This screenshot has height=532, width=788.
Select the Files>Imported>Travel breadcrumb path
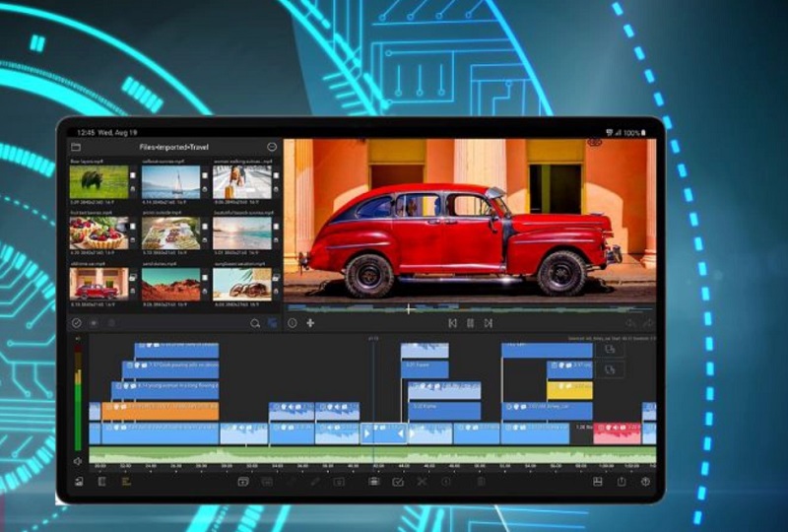(173, 147)
